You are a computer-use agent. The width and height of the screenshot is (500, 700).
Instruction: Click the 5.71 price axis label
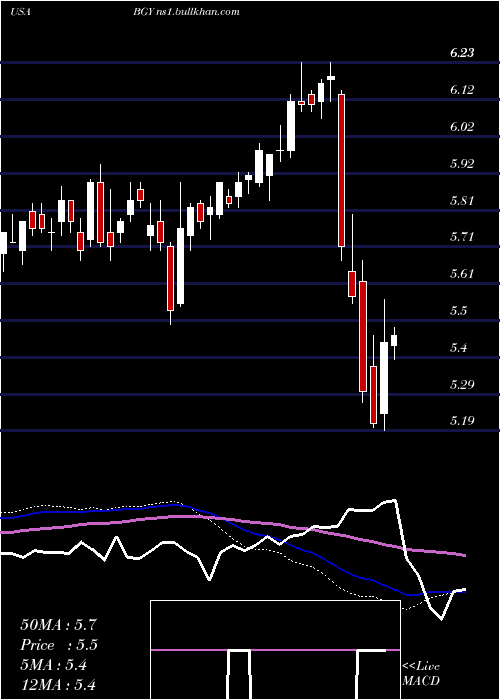point(462,237)
